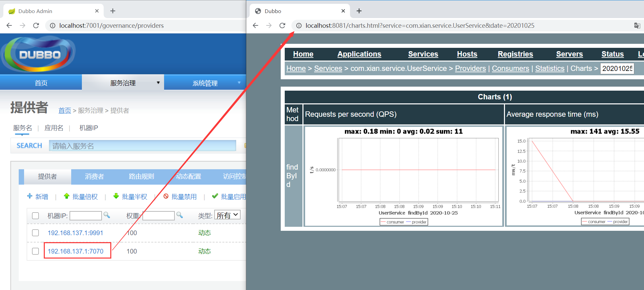The image size is (644, 290).
Task: Switch to the 提供者 tab
Action: tap(47, 176)
